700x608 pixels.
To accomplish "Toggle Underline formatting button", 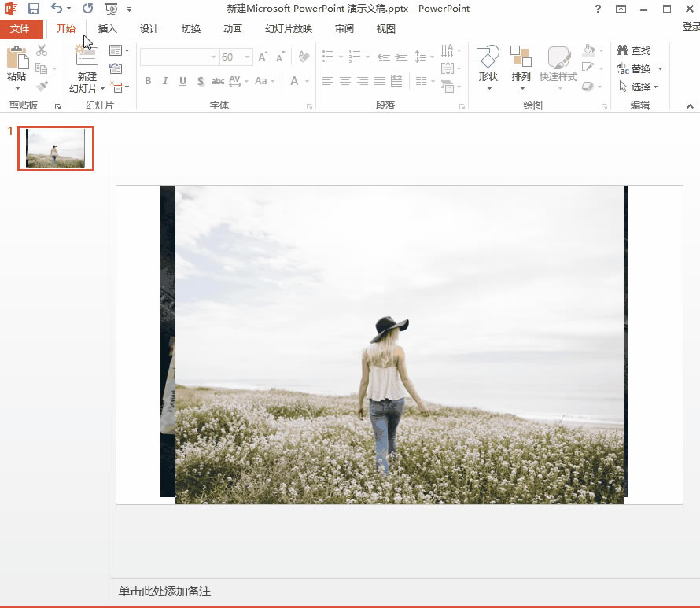I will [182, 81].
